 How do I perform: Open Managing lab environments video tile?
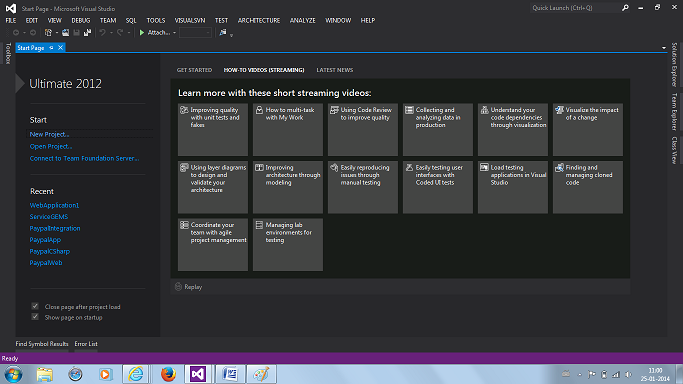pos(288,244)
